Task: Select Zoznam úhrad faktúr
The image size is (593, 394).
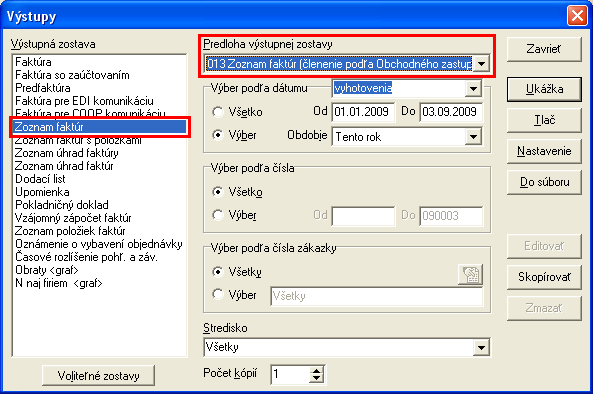Action: pyautogui.click(x=99, y=166)
